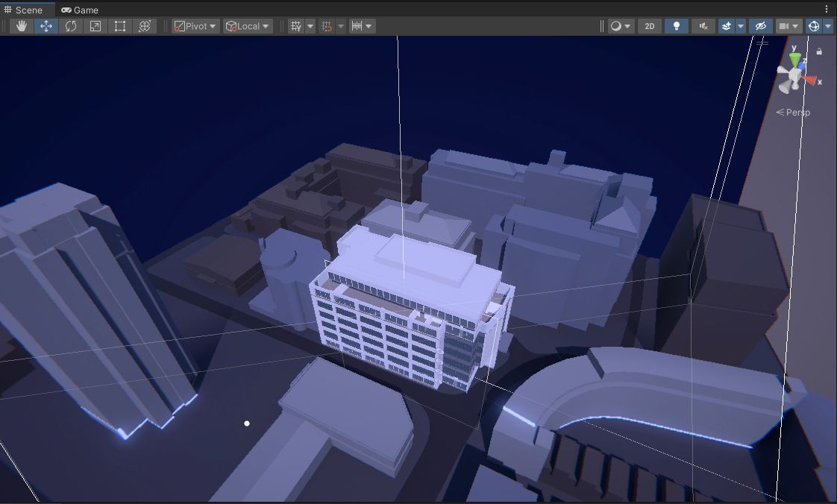Viewport: 837px width, 504px height.
Task: Open the gizmos visibility dropdown arrow
Action: coord(827,25)
